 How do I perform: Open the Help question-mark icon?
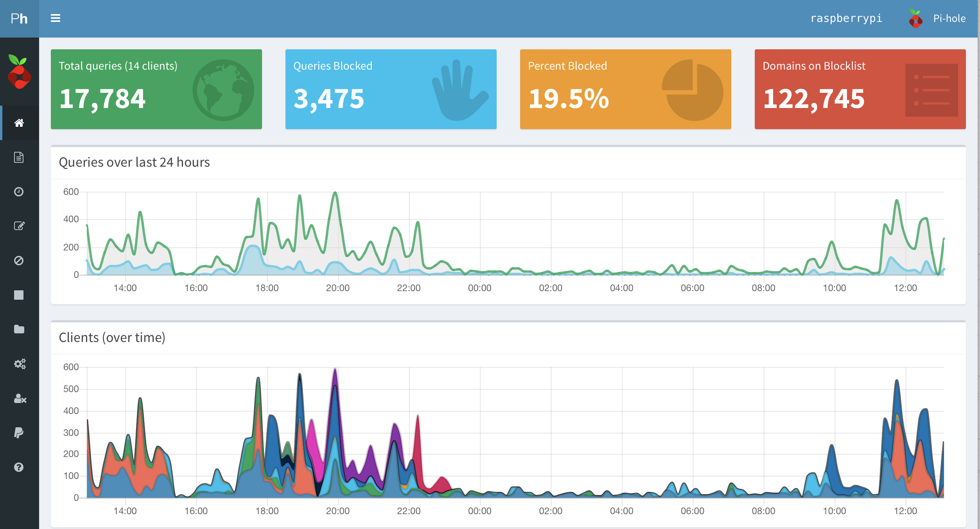[19, 467]
